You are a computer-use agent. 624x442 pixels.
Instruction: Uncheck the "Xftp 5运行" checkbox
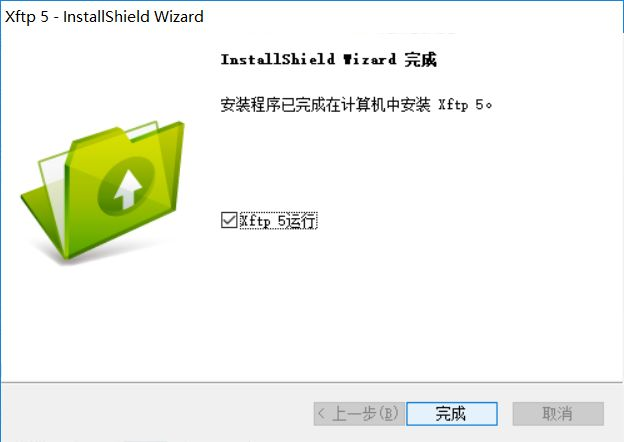(229, 220)
